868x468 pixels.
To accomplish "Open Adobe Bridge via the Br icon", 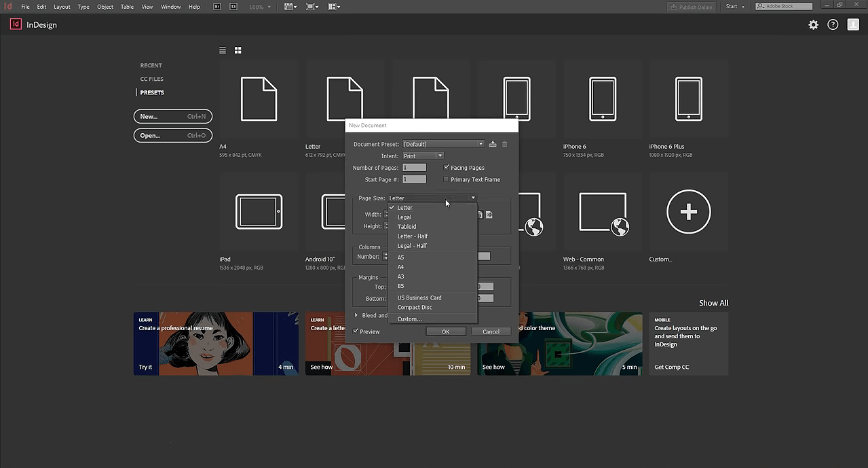I will pos(216,6).
